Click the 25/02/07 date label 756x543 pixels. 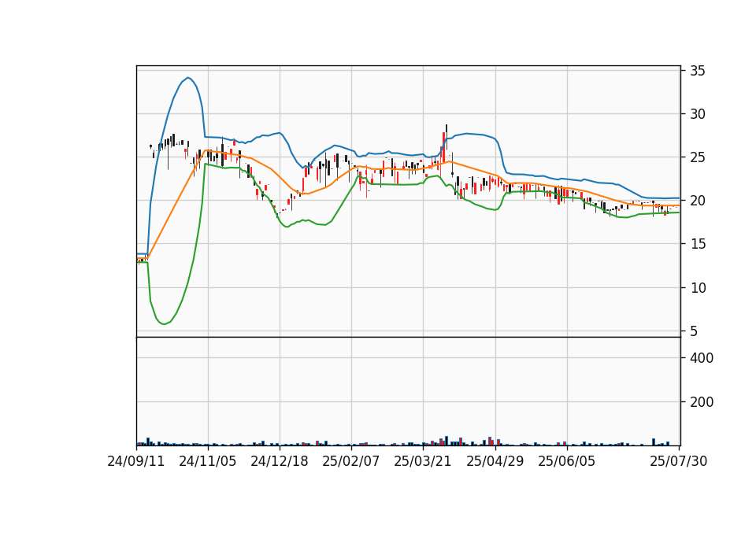pyautogui.click(x=351, y=461)
